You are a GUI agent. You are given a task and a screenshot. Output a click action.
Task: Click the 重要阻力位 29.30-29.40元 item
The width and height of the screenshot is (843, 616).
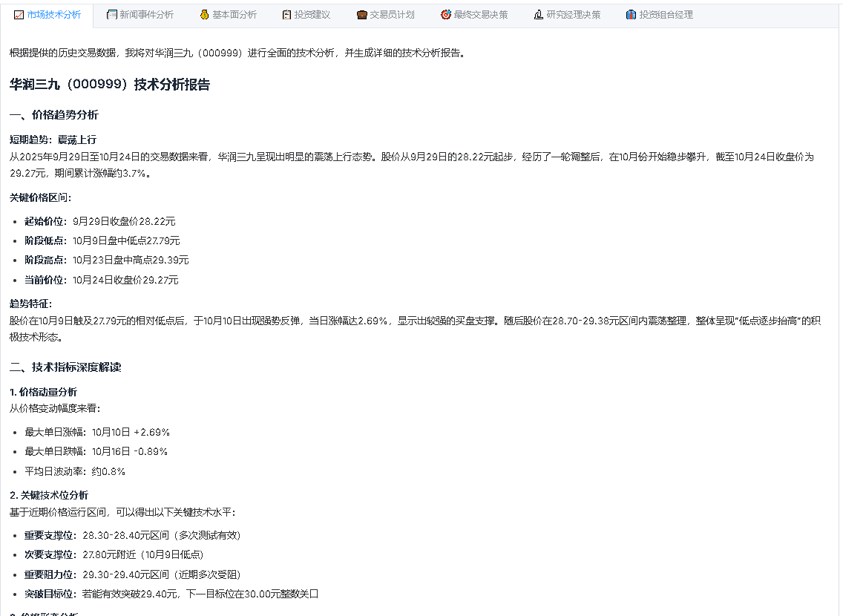(132, 574)
